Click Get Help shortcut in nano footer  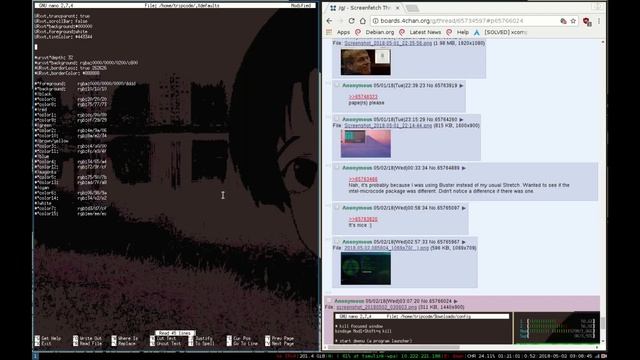pos(48,338)
